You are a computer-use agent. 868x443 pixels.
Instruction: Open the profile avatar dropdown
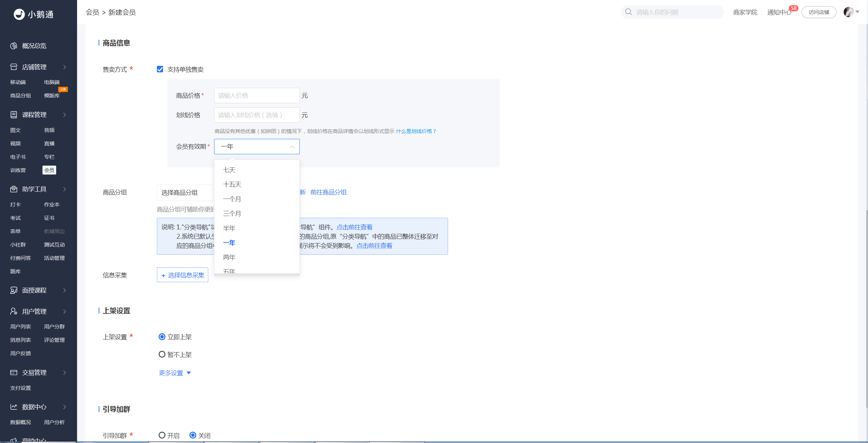(x=851, y=12)
